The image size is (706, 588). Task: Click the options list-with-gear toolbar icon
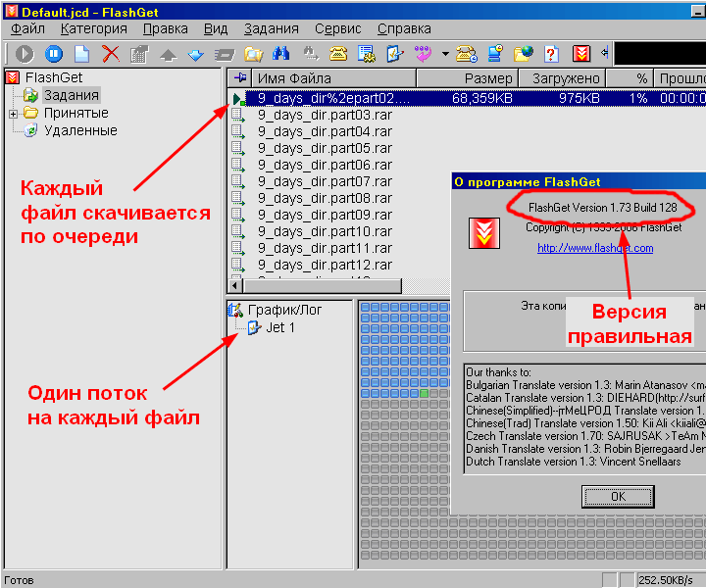click(x=367, y=54)
